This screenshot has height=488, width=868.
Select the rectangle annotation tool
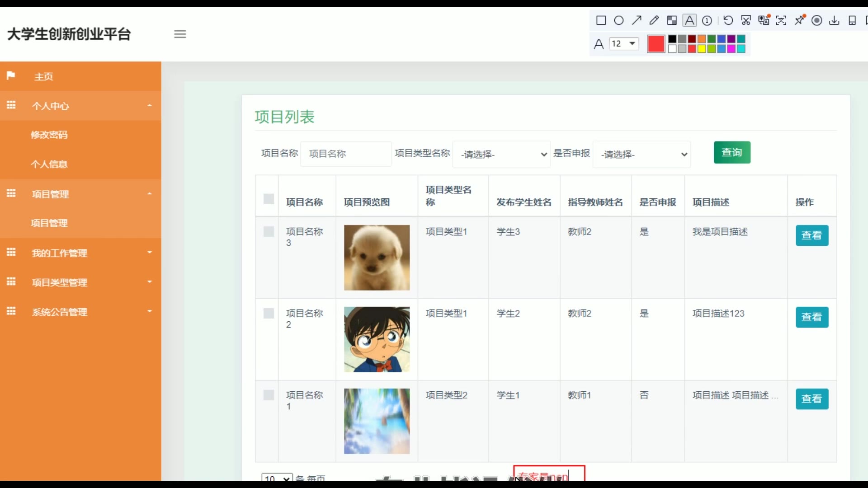point(601,20)
